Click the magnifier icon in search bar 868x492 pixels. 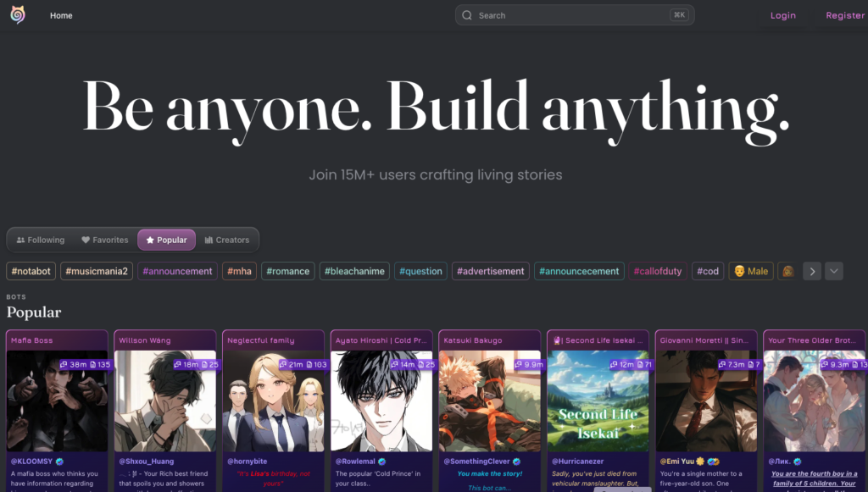467,15
